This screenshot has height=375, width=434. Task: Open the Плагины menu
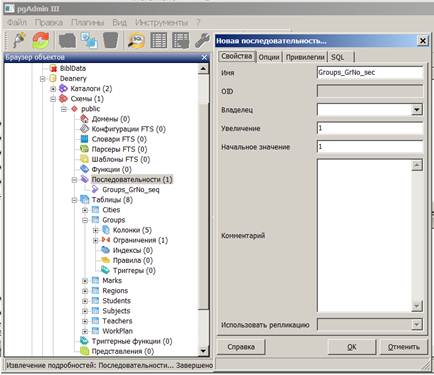pos(87,22)
